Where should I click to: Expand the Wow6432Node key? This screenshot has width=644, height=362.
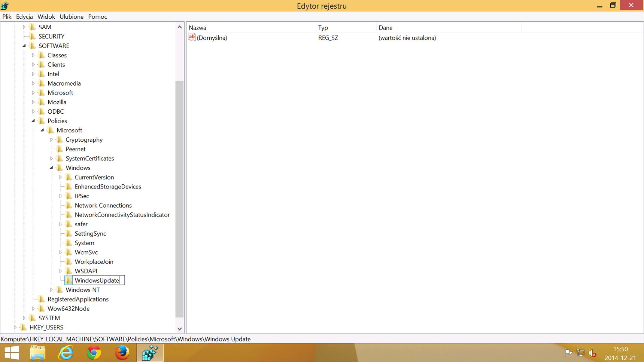click(33, 309)
